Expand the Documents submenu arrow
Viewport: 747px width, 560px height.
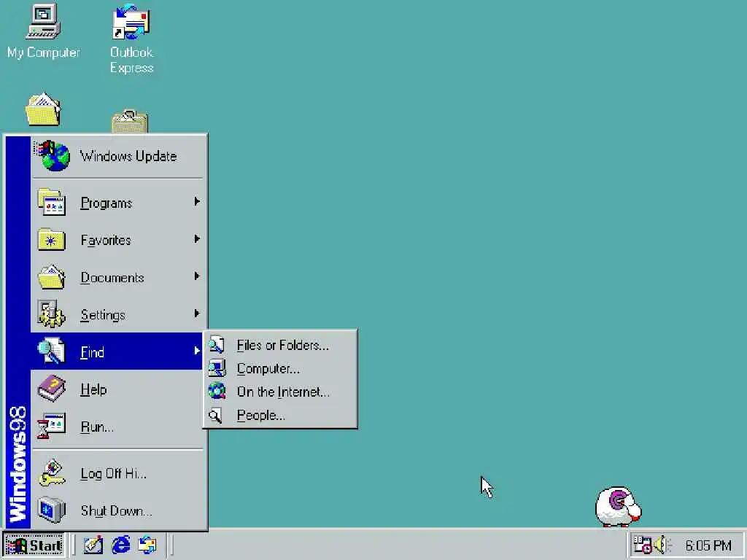pos(197,276)
